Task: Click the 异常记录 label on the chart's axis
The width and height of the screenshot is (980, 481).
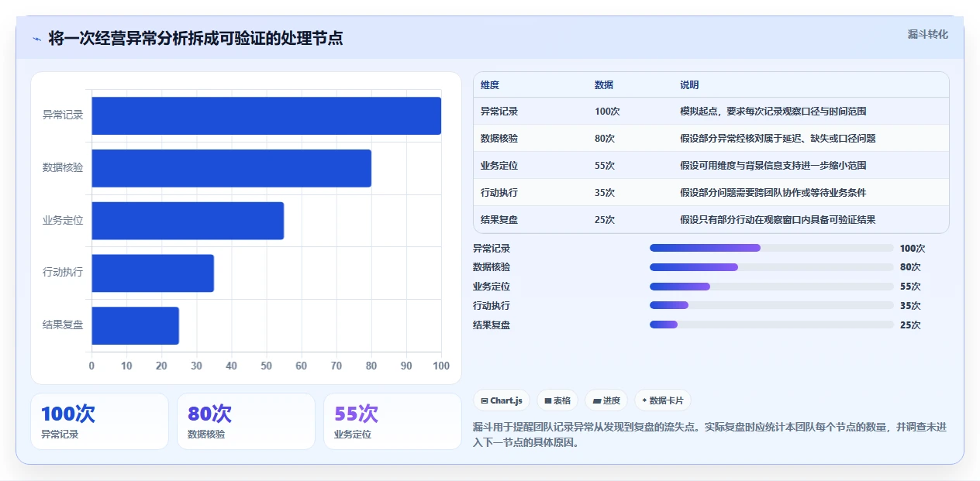Action: coord(63,115)
